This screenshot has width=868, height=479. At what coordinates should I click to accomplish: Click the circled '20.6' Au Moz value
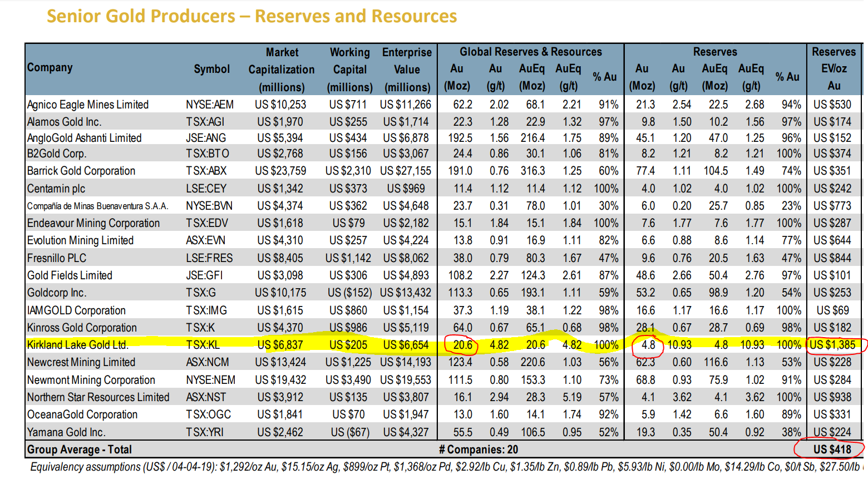click(x=462, y=345)
